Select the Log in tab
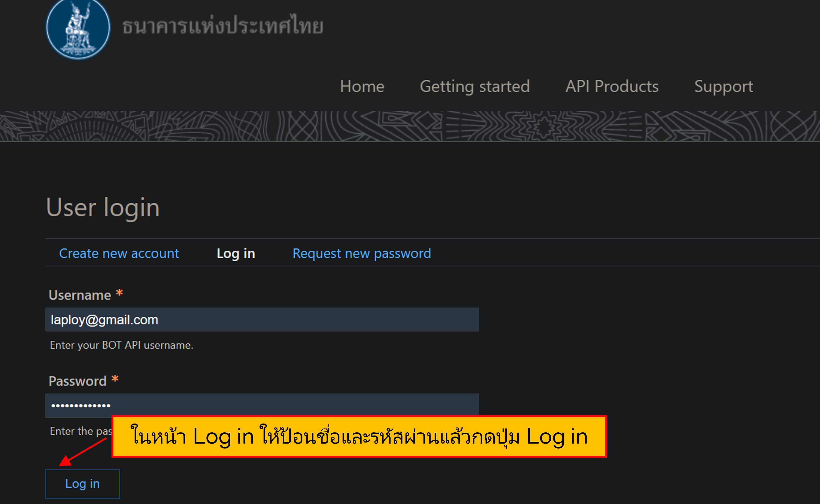Screen dimensions: 820x504 (236, 253)
